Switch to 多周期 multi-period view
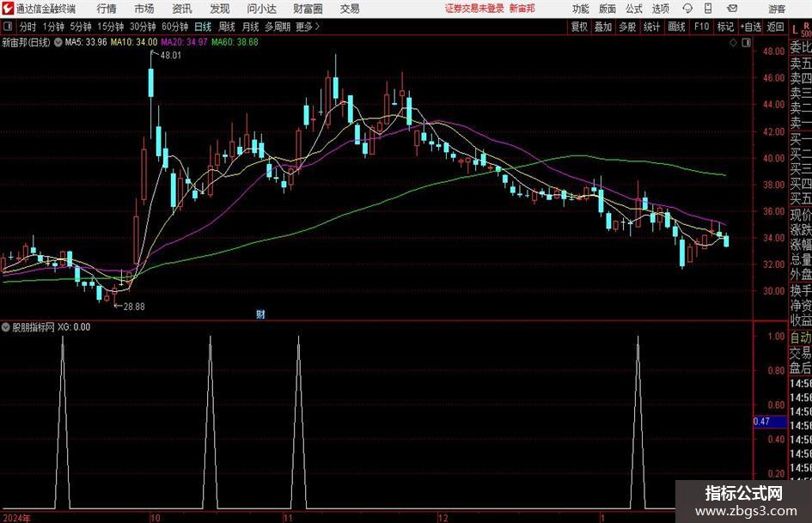812x523 pixels. (x=278, y=27)
